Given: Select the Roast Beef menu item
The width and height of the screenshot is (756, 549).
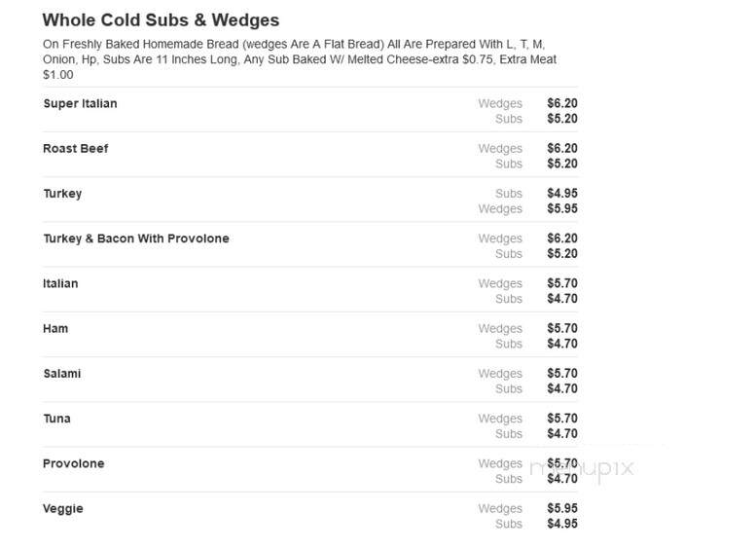Looking at the screenshot, I should point(76,149).
